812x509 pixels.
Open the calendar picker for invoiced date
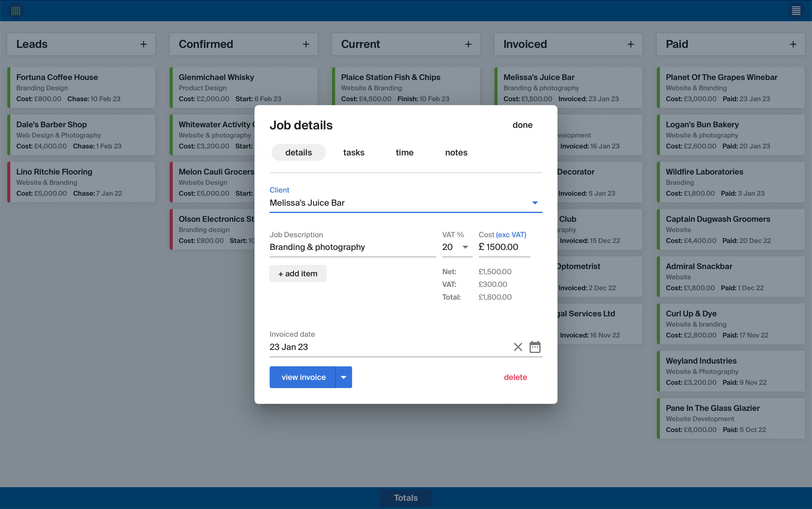535,347
